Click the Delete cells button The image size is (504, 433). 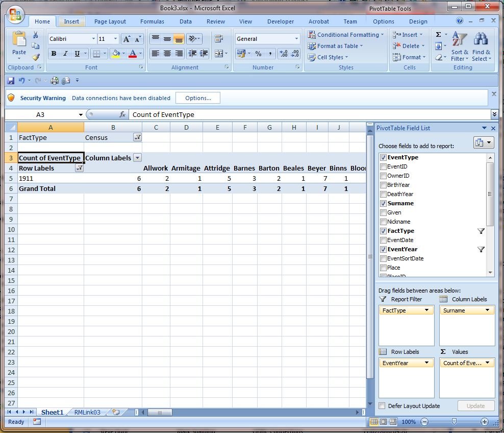click(x=409, y=46)
